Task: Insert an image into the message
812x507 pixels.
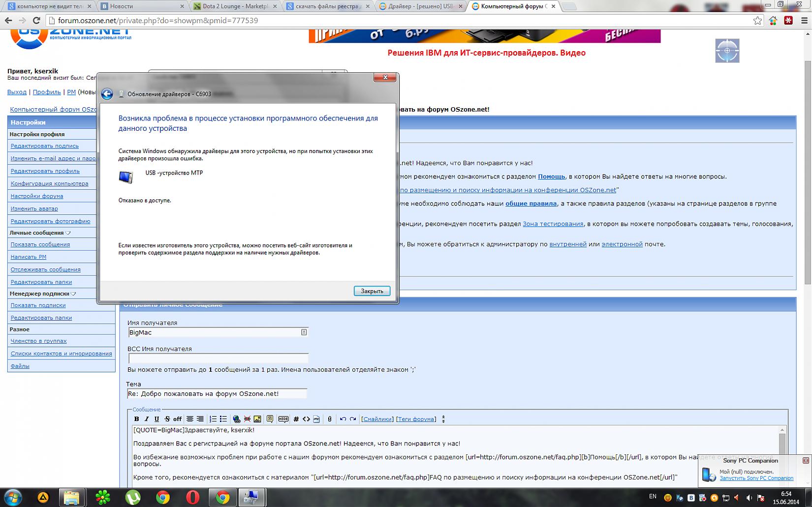Action: pos(257,419)
